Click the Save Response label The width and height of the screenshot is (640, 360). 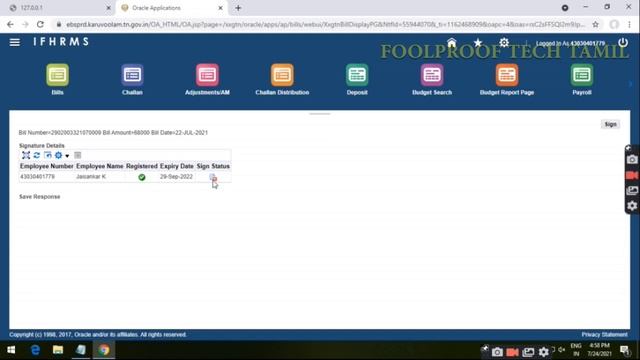40,197
